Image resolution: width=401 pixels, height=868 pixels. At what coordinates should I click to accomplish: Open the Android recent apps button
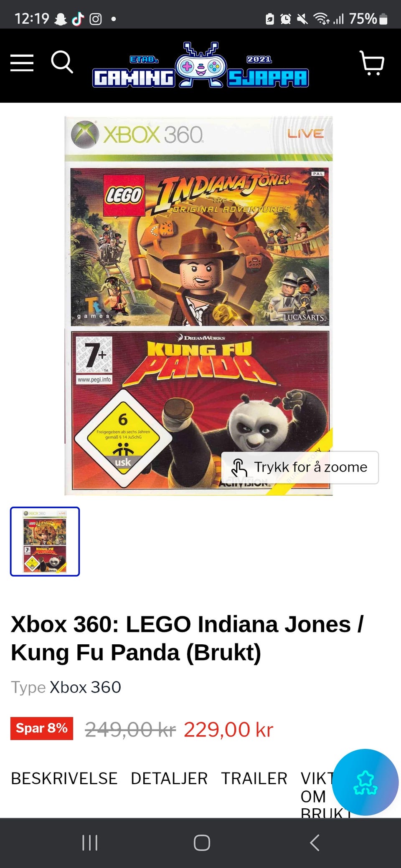(90, 843)
